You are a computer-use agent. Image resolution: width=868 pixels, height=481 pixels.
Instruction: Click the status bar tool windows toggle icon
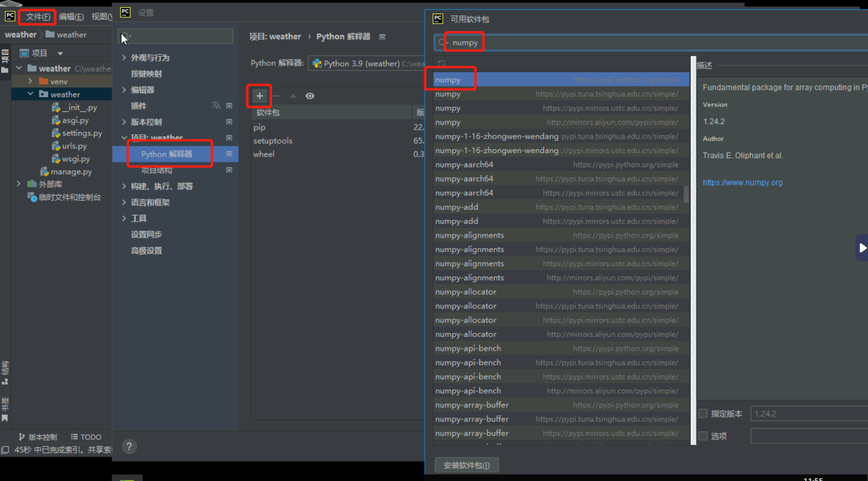(5, 450)
